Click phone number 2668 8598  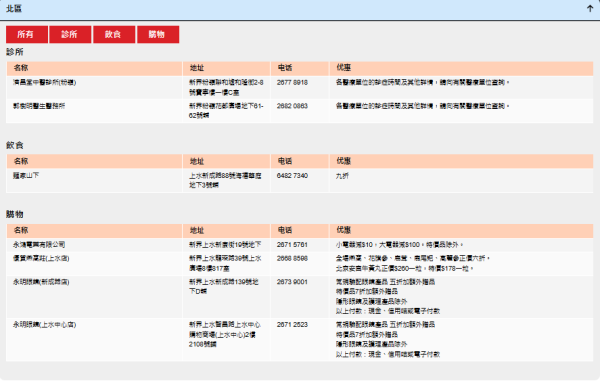coord(292,259)
